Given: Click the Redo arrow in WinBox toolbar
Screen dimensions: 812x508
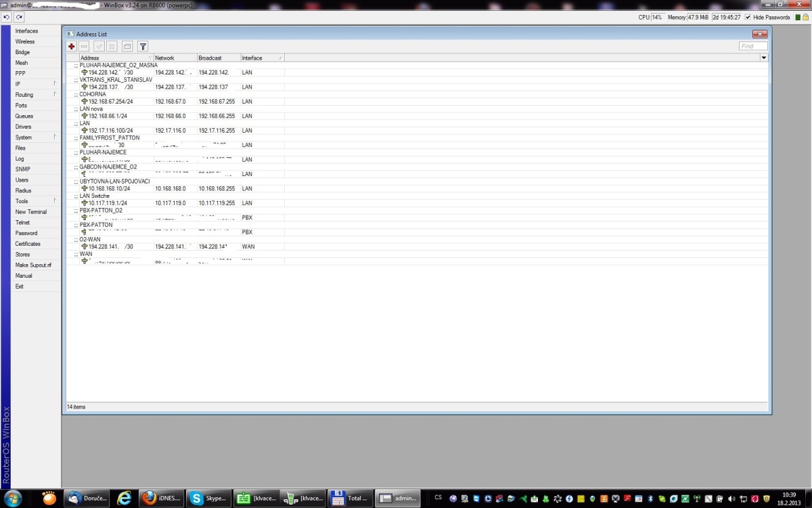Looking at the screenshot, I should coord(19,17).
